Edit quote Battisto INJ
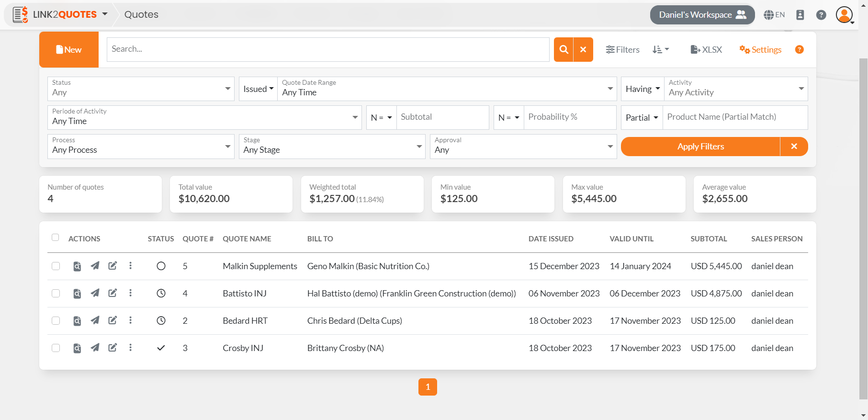 pyautogui.click(x=113, y=293)
